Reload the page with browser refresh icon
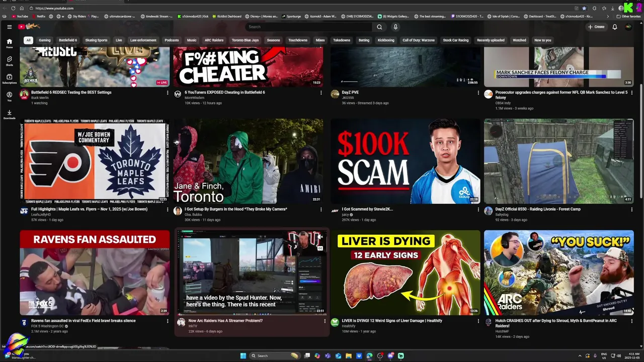Screen dimensions: 644x362 click(13, 8)
